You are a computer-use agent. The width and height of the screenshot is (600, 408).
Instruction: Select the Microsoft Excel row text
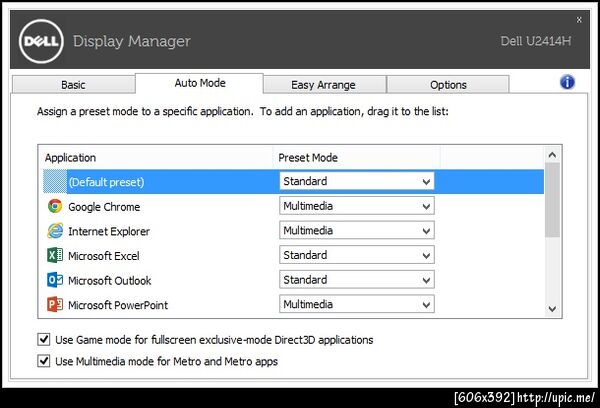[x=104, y=256]
